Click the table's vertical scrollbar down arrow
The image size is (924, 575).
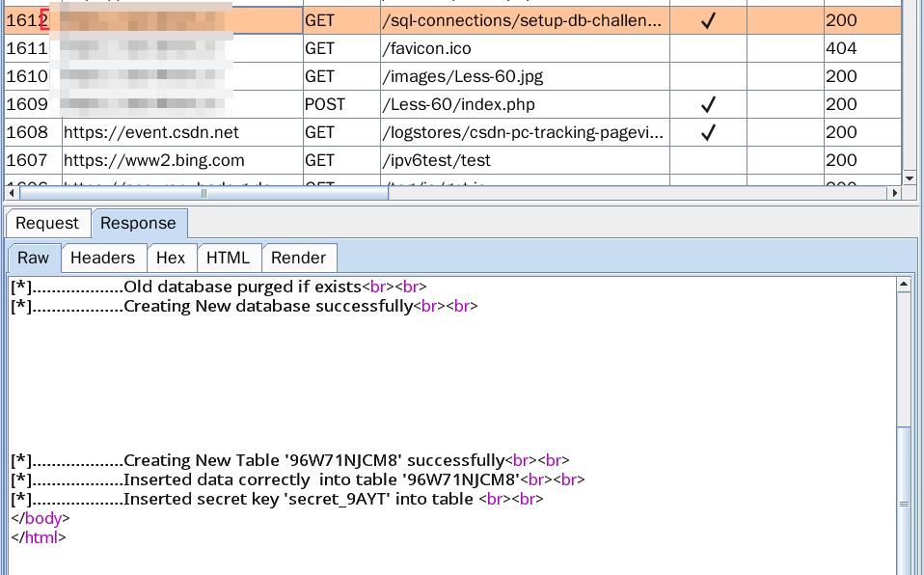910,178
